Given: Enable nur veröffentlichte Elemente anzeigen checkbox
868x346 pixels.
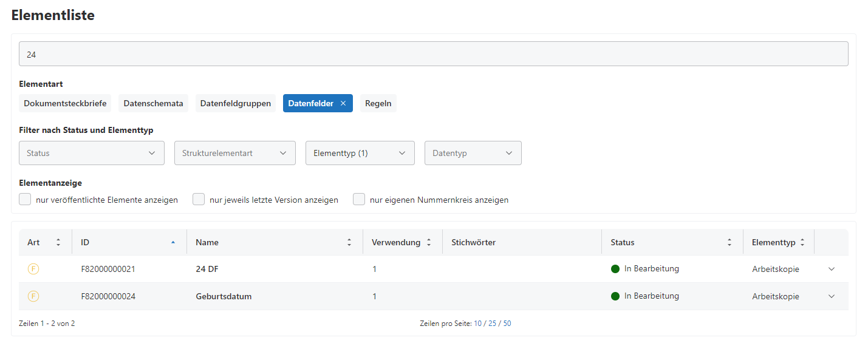Looking at the screenshot, I should click(x=25, y=200).
